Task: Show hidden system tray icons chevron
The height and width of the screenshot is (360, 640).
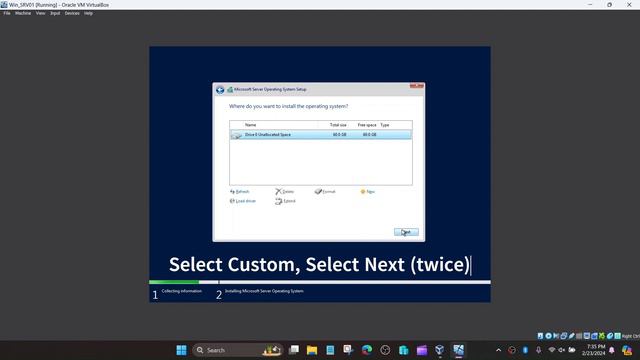Action: point(498,350)
